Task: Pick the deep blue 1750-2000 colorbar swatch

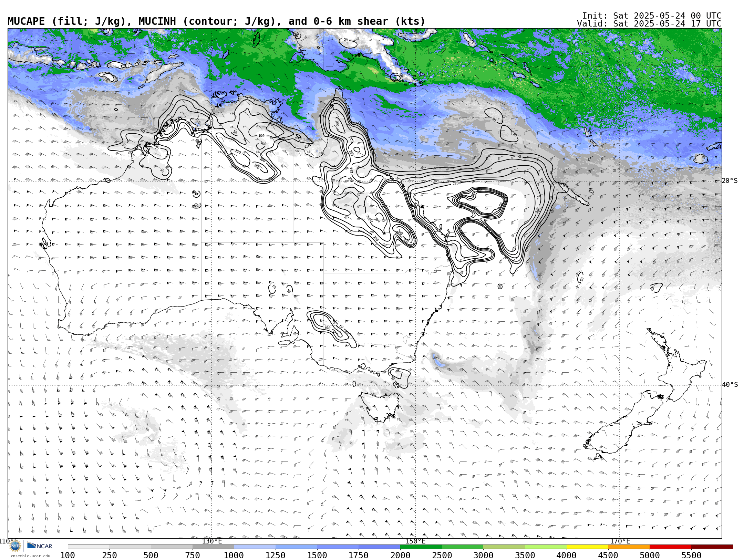Action: click(379, 547)
